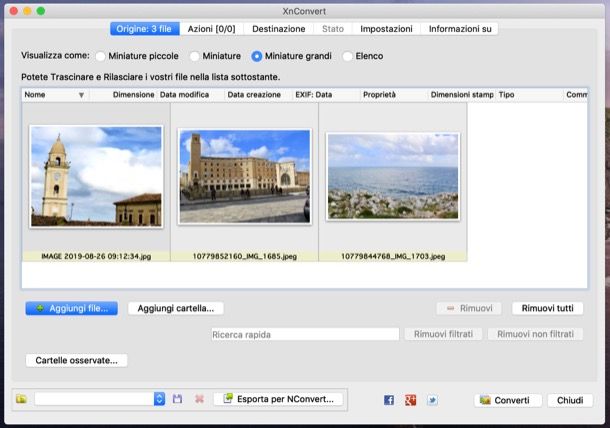Click Esporta per NConvert button

point(279,399)
